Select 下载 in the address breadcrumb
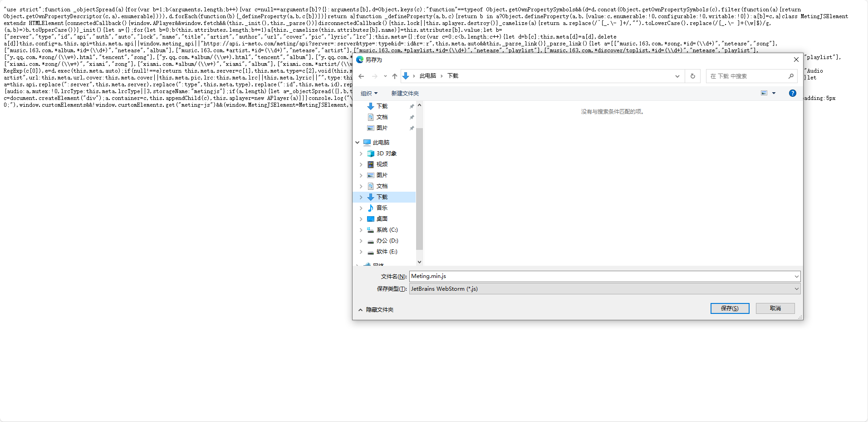868x422 pixels. click(x=453, y=76)
